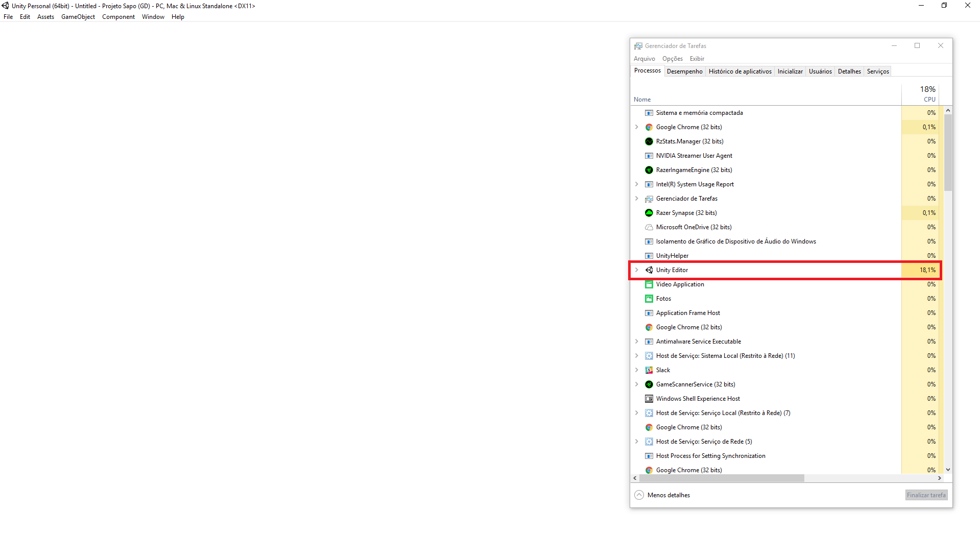Viewport: 980px width, 535px height.
Task: Sort processes by the CPU column
Action: pos(920,95)
